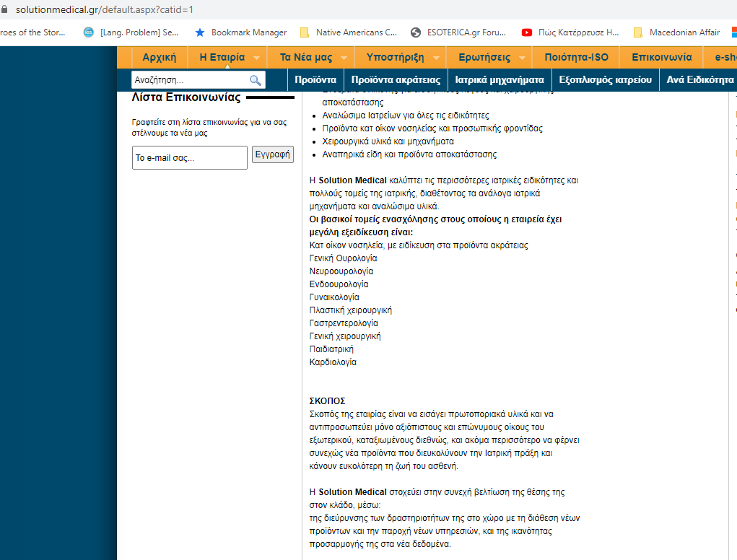
Task: Select Ιατρικά μηχανήματα in navigation
Action: coord(500,80)
